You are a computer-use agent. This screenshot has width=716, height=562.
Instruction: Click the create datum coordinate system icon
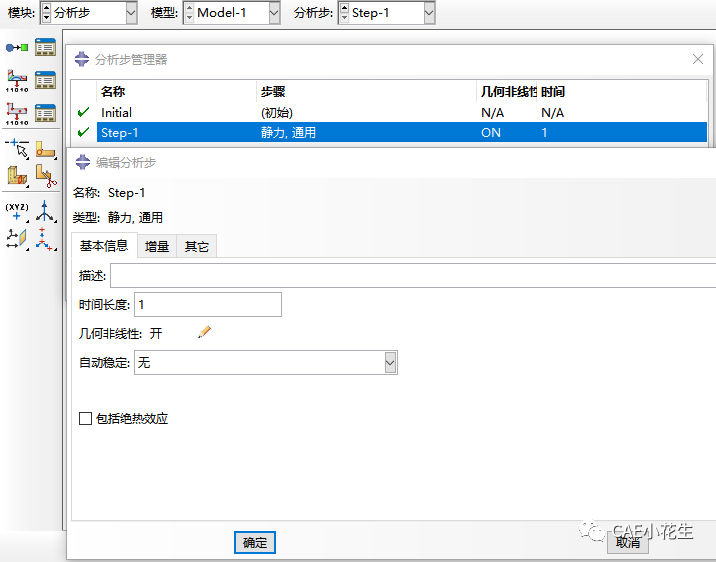[46, 239]
